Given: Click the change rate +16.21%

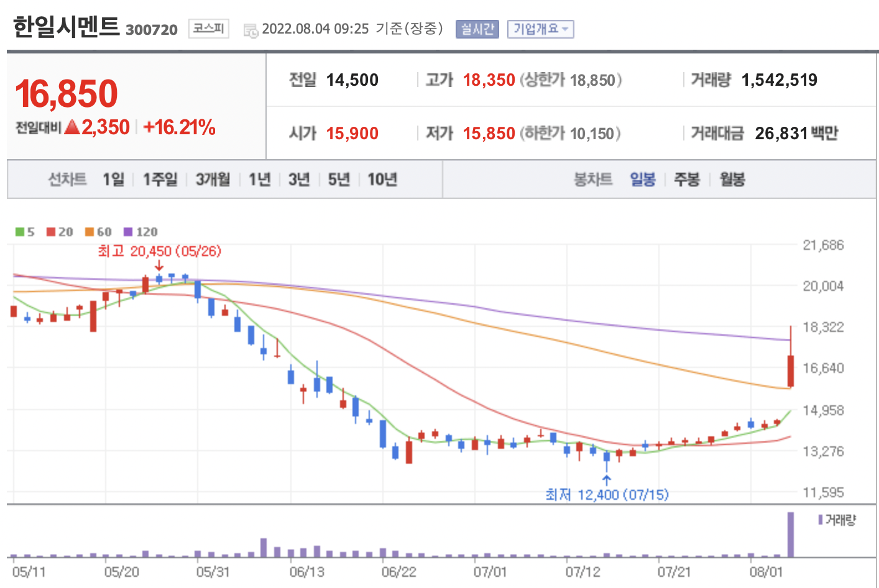Looking at the screenshot, I should pyautogui.click(x=179, y=127).
